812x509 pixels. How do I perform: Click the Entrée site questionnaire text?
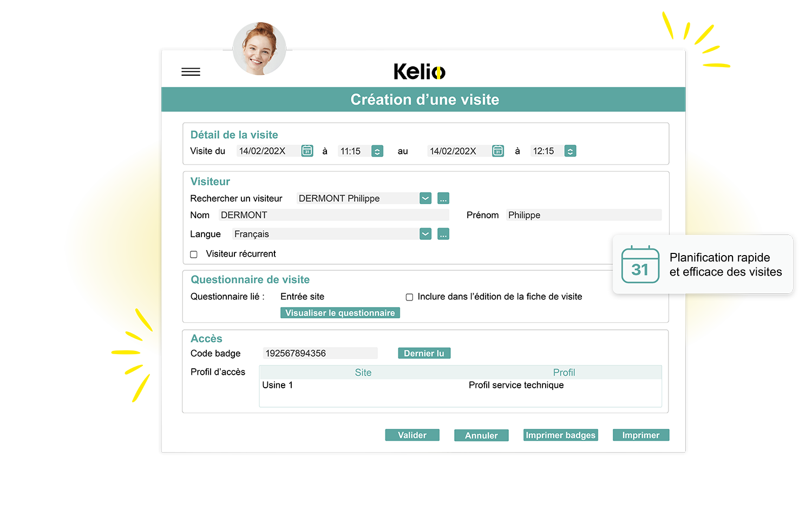coord(302,296)
